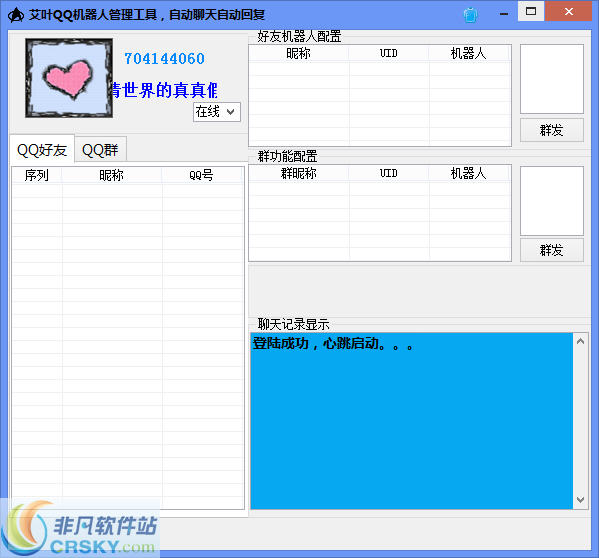Click the QQ number 704144060
The width and height of the screenshot is (599, 558).
click(164, 58)
